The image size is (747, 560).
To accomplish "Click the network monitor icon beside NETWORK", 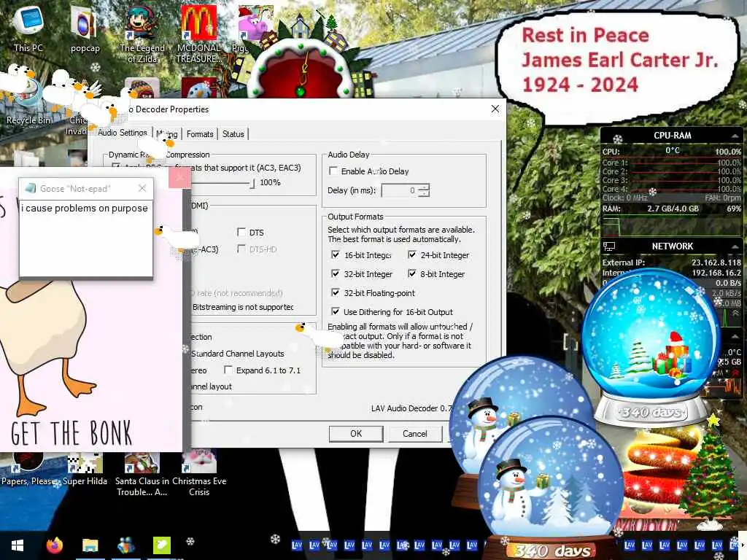I will pos(609,246).
